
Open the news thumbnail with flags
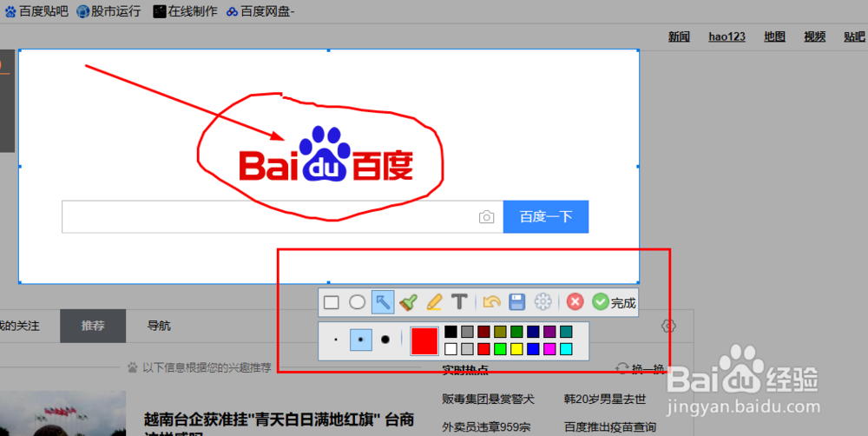click(63, 413)
